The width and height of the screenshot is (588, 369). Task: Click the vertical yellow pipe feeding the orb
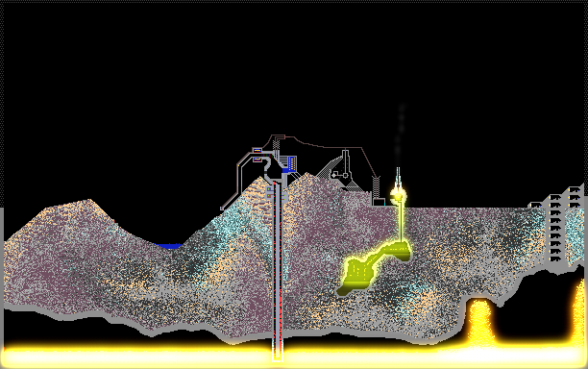[x=401, y=222]
